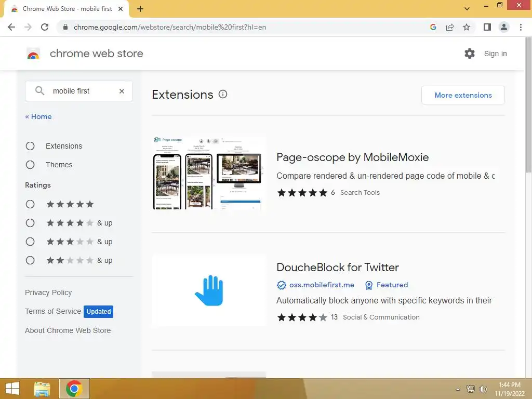Open the Windows Start button
Viewport: 532px width, 399px height.
tap(12, 389)
